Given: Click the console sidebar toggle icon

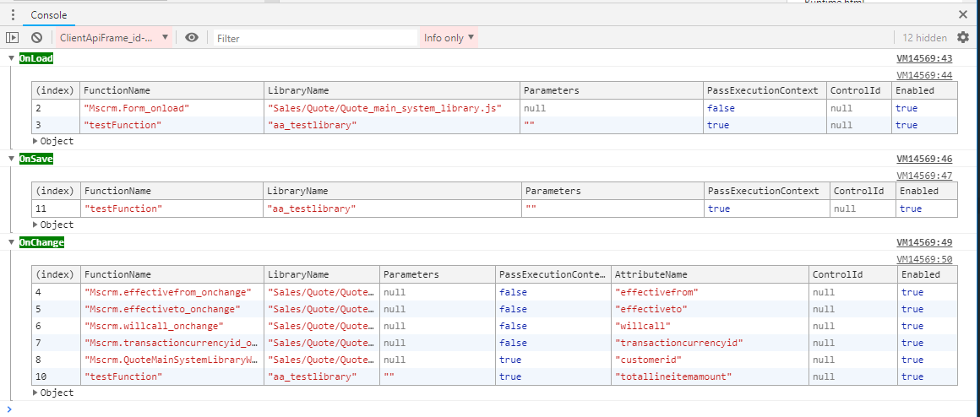Looking at the screenshot, I should (x=12, y=37).
